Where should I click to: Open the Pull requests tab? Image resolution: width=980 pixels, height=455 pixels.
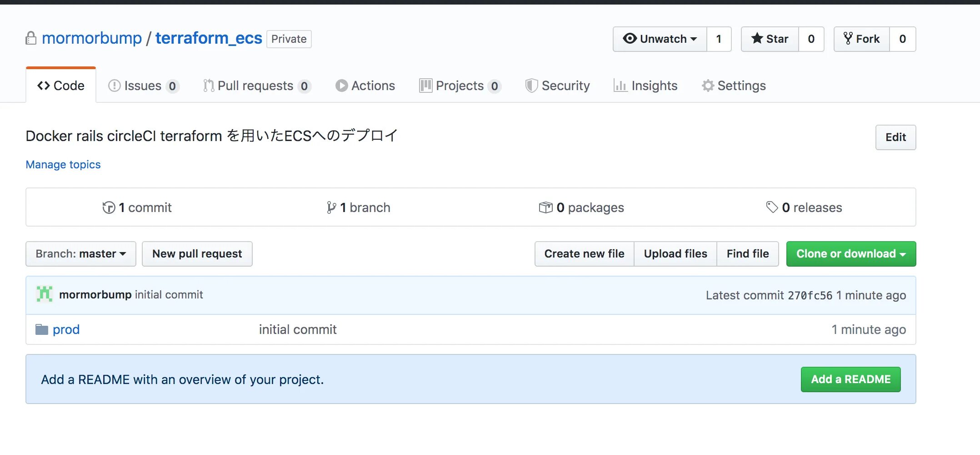tap(257, 86)
